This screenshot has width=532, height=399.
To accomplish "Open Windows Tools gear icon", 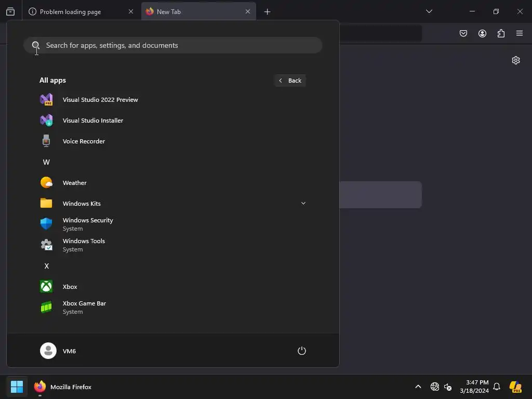I will [46, 245].
